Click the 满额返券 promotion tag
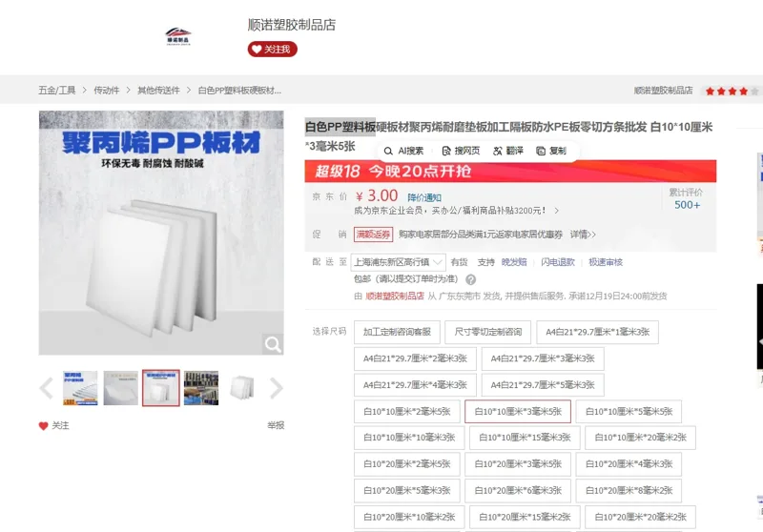 point(373,235)
